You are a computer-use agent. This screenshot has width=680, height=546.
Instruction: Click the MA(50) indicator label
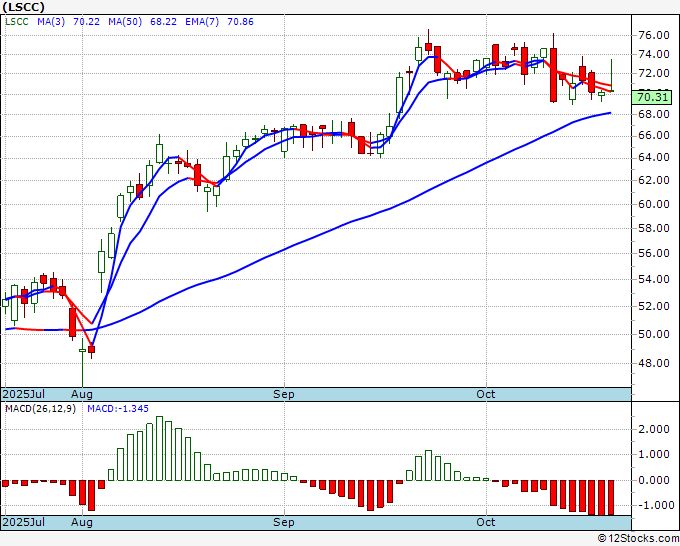point(125,22)
